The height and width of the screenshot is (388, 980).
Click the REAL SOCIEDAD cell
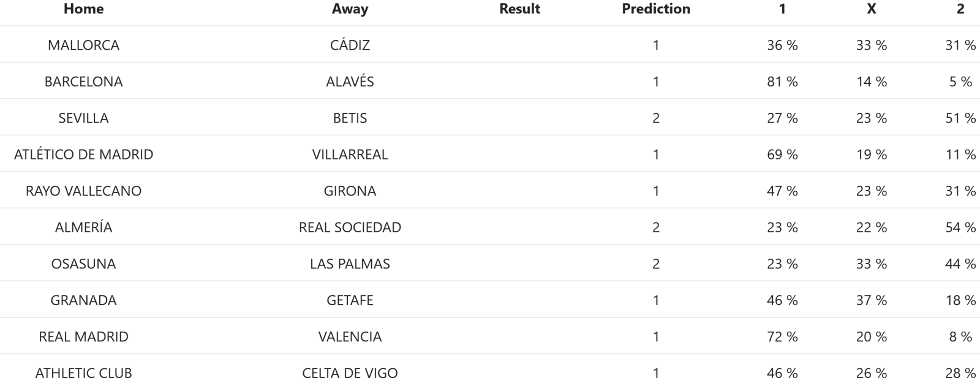pos(350,227)
